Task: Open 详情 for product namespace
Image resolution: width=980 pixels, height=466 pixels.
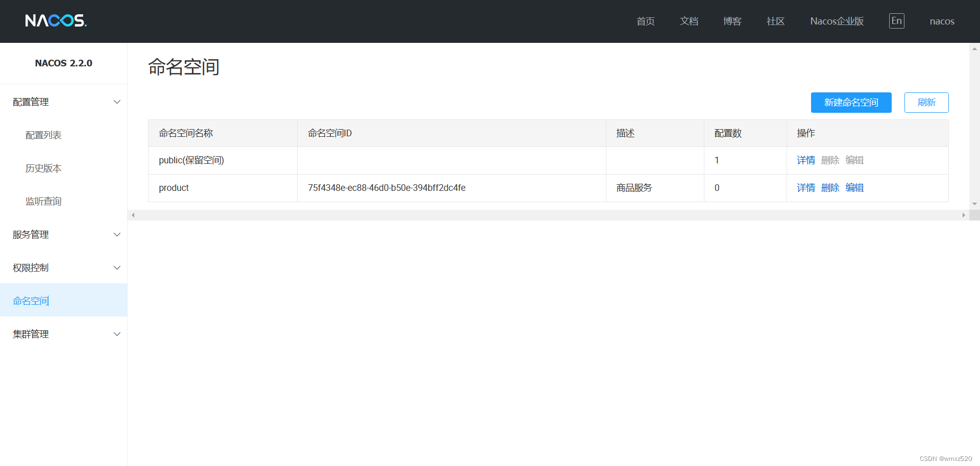Action: (x=806, y=188)
